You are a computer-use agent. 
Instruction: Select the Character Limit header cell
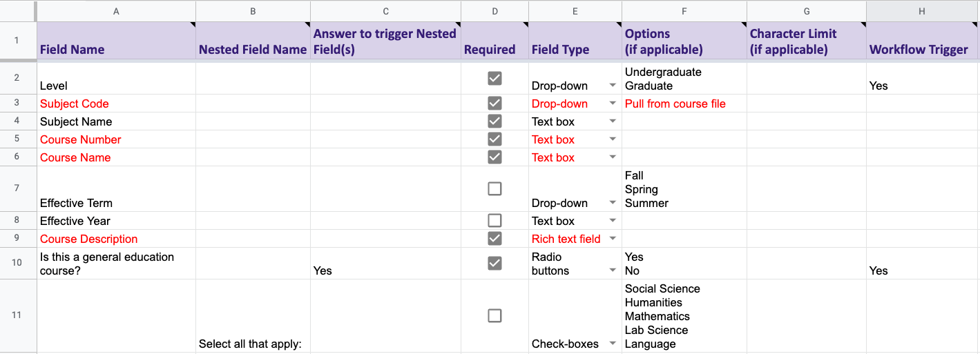tap(806, 41)
